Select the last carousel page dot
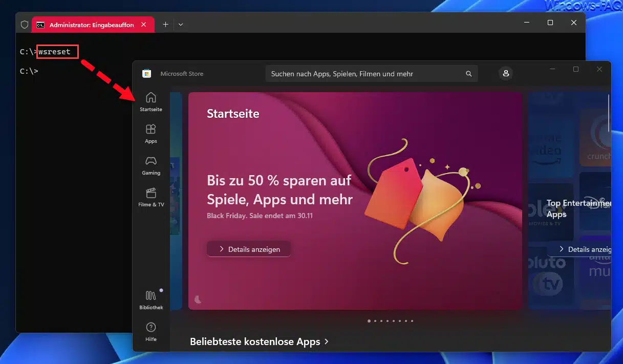The width and height of the screenshot is (623, 364). pos(412,321)
